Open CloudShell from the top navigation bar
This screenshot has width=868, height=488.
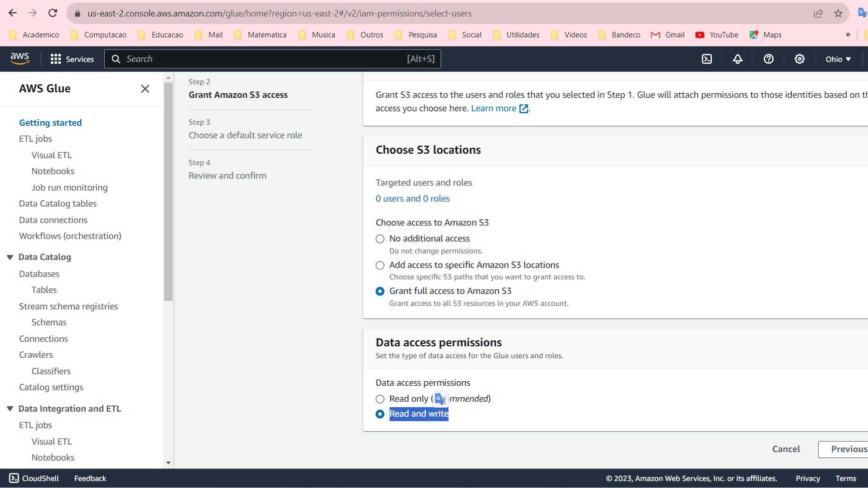[707, 59]
